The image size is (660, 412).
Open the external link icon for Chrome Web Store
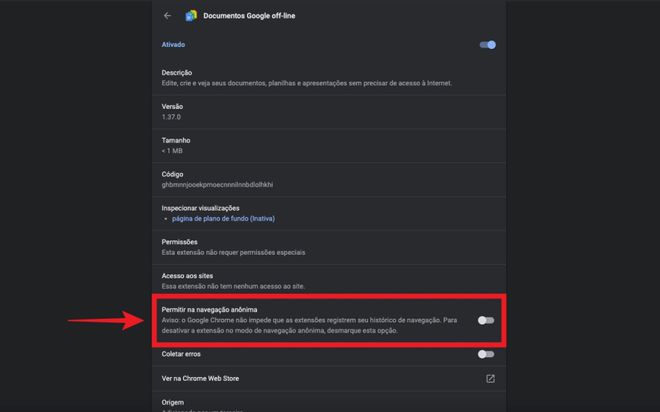coord(490,378)
